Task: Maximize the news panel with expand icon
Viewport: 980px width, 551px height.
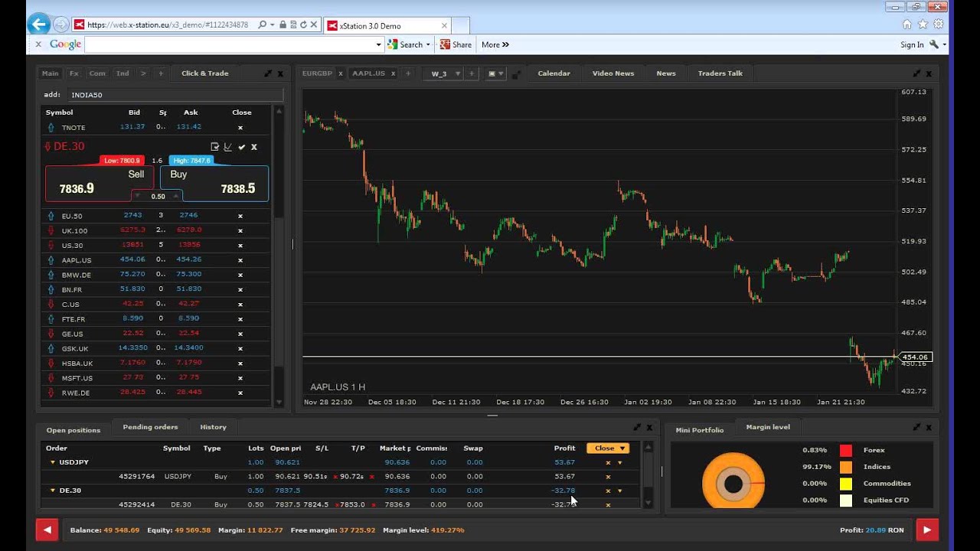Action: point(917,73)
